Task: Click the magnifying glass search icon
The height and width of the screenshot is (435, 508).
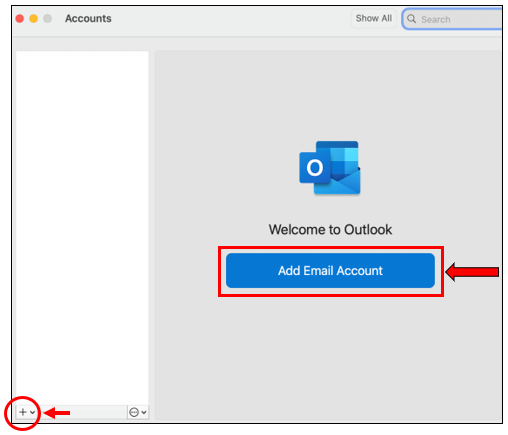Action: pyautogui.click(x=411, y=19)
